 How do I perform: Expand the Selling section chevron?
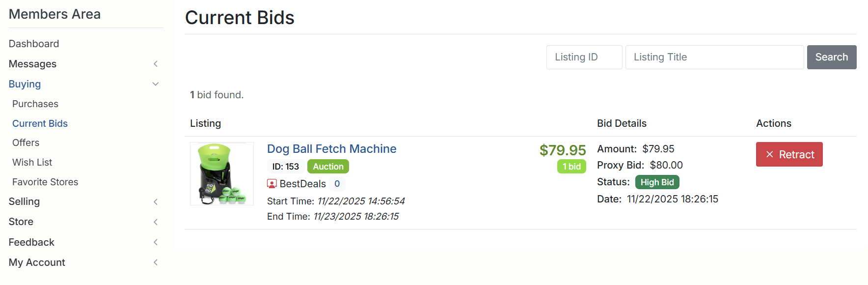[x=156, y=202]
